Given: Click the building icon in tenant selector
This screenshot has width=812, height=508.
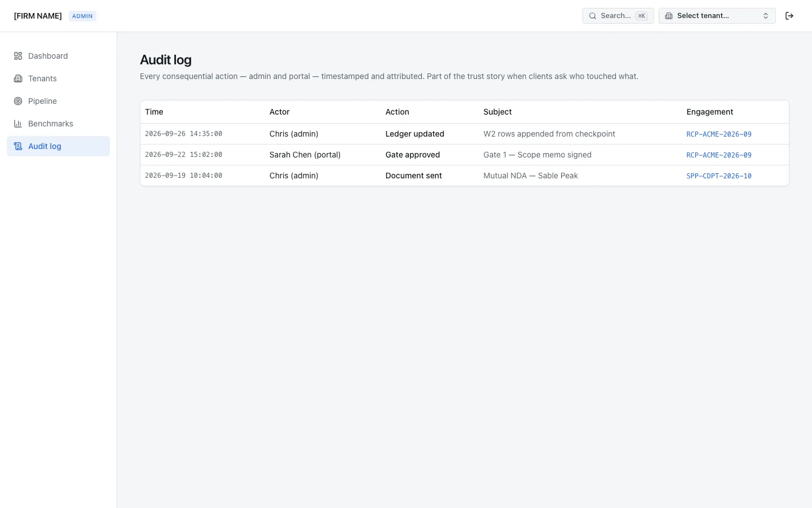Looking at the screenshot, I should (x=669, y=16).
